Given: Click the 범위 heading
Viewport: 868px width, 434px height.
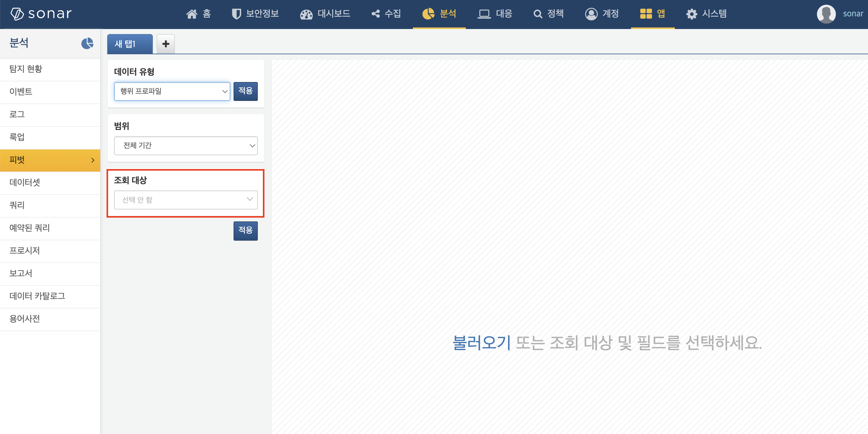Looking at the screenshot, I should pos(122,126).
